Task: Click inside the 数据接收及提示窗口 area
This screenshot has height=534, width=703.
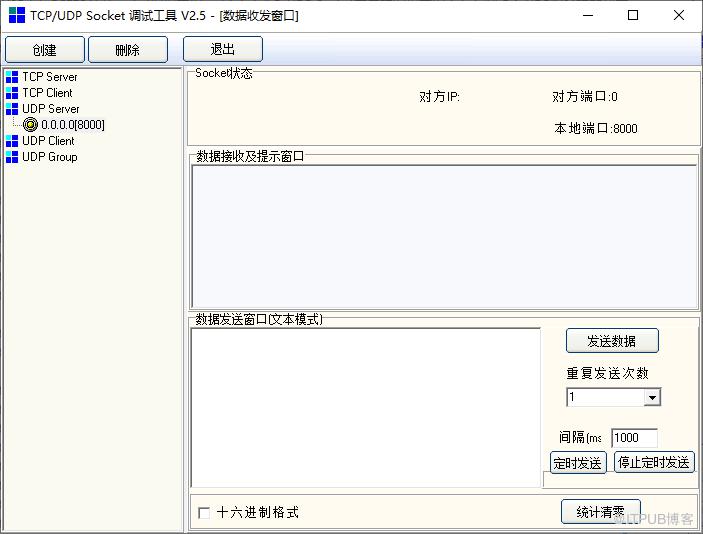Action: (x=444, y=236)
